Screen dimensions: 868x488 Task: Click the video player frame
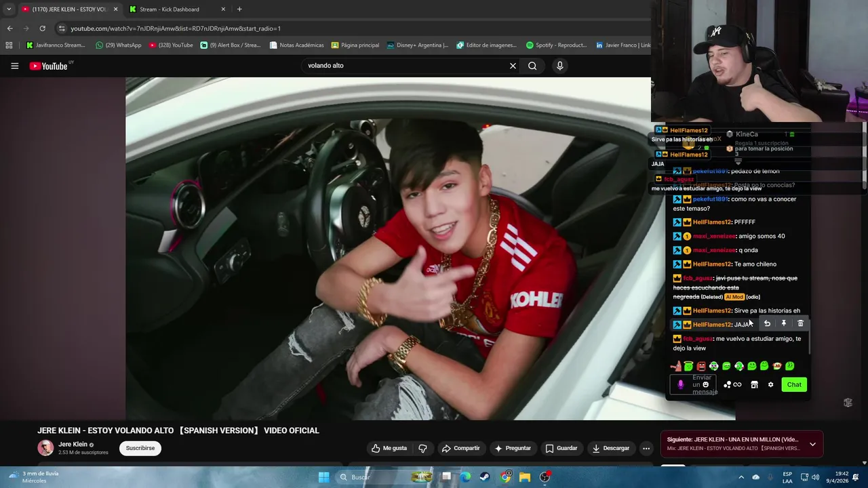pos(388,248)
